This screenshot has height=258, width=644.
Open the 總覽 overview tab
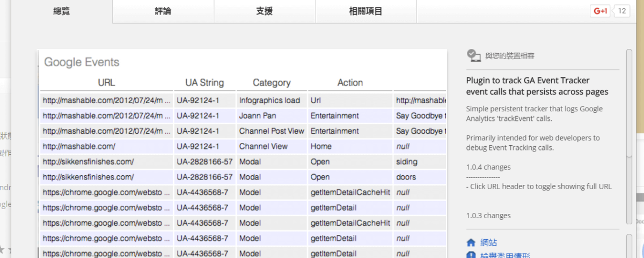[x=62, y=11]
